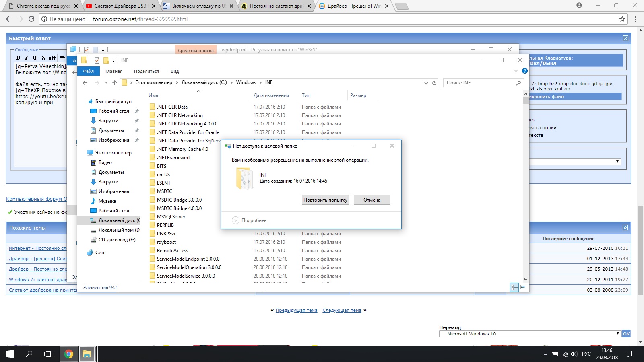This screenshot has height=362, width=644.
Task: Toggle the 'off' mode in forum editor toolbar
Action: click(52, 58)
